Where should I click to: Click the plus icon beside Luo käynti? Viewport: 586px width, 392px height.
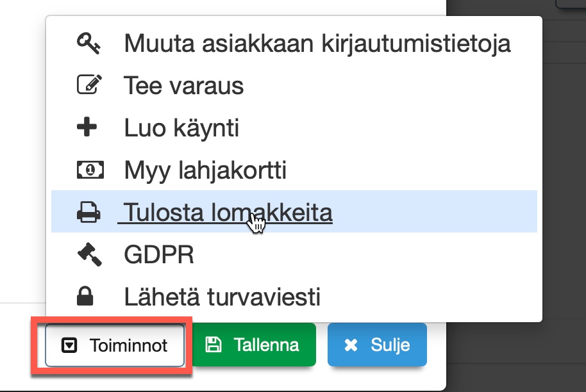pyautogui.click(x=87, y=127)
